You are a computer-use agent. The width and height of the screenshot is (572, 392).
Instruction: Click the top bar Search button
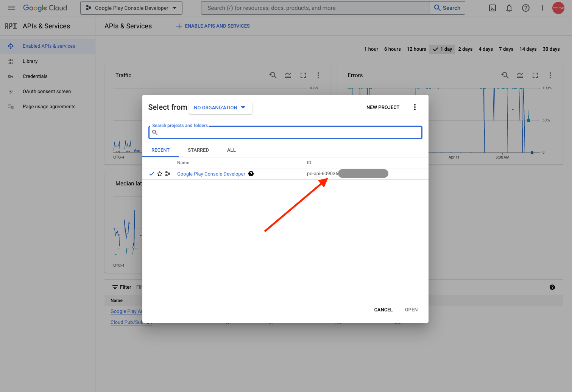pos(447,8)
